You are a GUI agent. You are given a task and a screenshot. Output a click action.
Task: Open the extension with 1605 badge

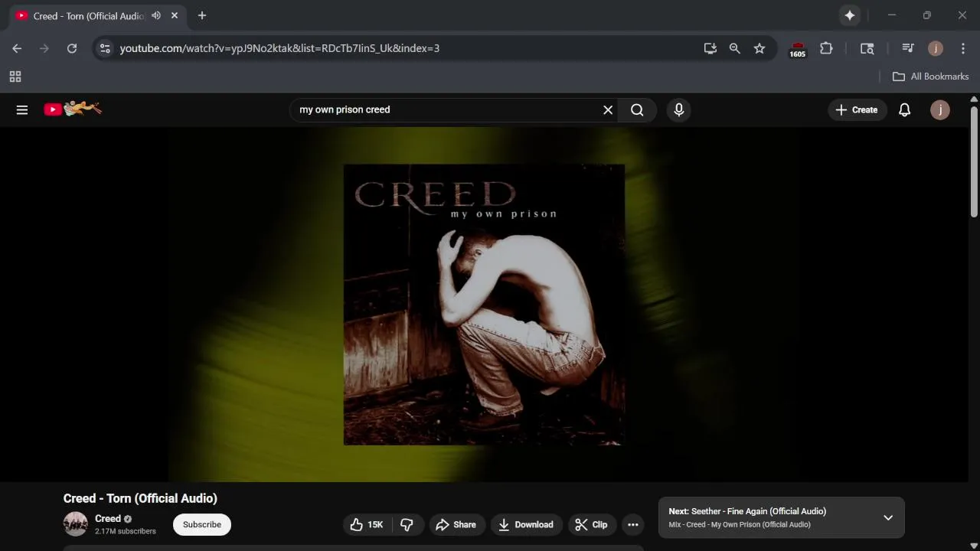(798, 49)
